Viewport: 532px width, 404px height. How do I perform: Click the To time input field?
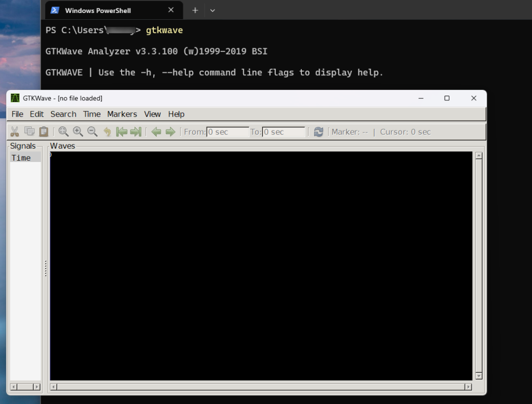tap(284, 132)
